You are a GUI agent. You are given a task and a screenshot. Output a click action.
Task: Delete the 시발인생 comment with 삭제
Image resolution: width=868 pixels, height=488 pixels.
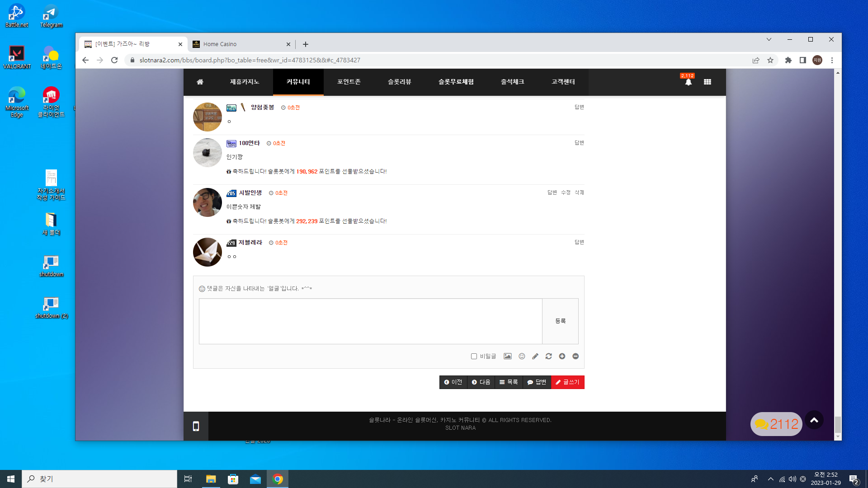tap(579, 192)
